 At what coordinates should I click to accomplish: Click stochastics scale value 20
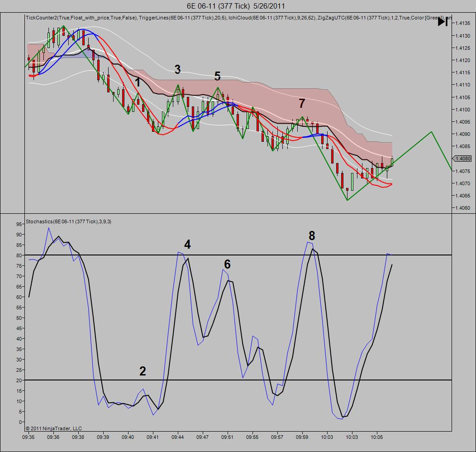click(x=19, y=380)
